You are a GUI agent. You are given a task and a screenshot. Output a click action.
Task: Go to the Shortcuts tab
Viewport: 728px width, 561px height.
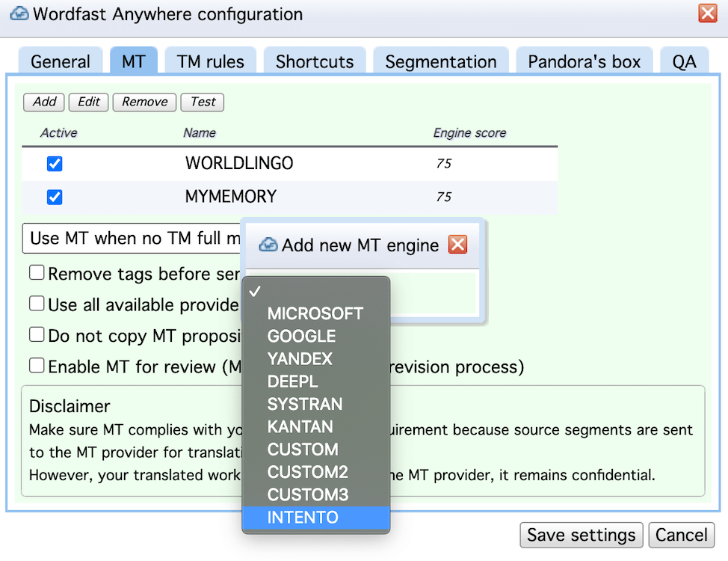[315, 61]
